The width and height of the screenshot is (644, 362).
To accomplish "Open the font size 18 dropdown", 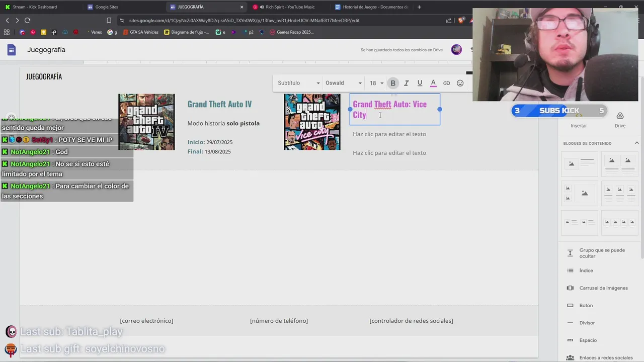I will pyautogui.click(x=376, y=83).
